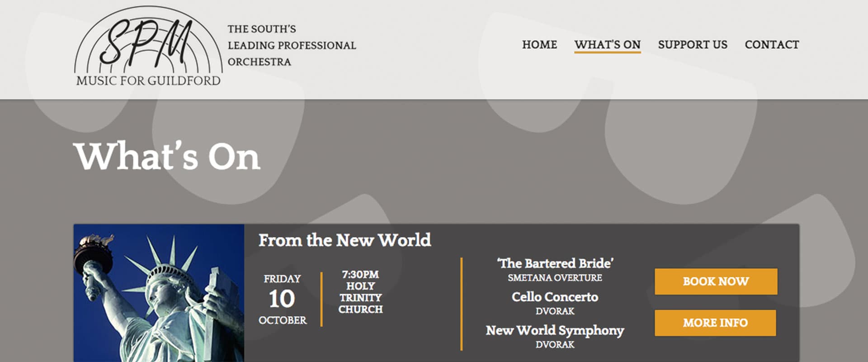Image resolution: width=868 pixels, height=362 pixels.
Task: Click the large number 10 date
Action: pos(282,299)
